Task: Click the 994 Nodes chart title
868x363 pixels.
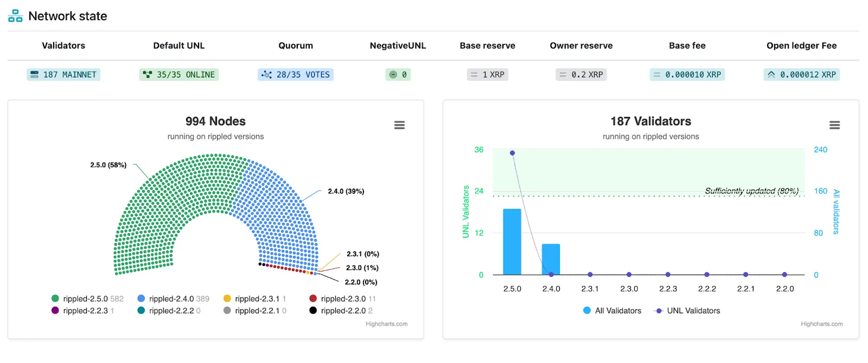Action: tap(215, 121)
